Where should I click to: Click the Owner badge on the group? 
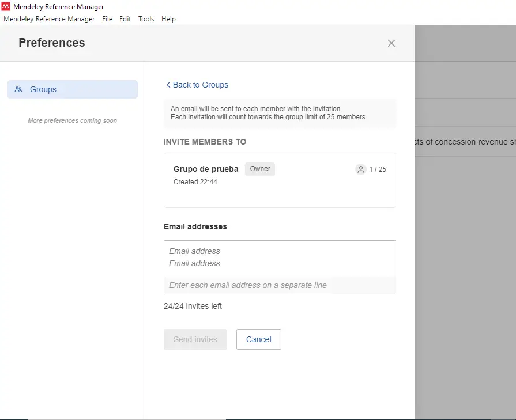tap(260, 169)
